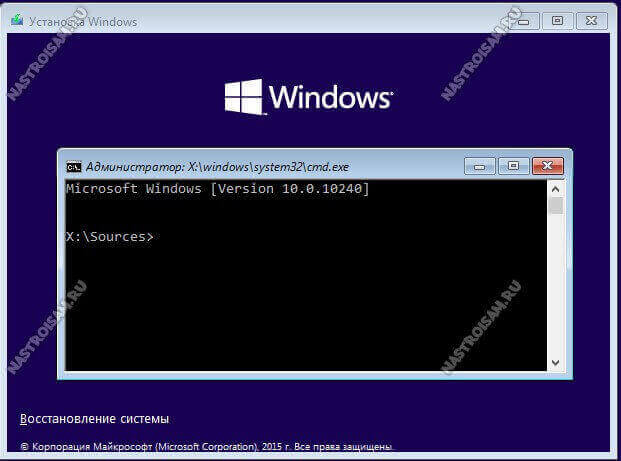Close the Установка Windows setup window

(x=591, y=21)
